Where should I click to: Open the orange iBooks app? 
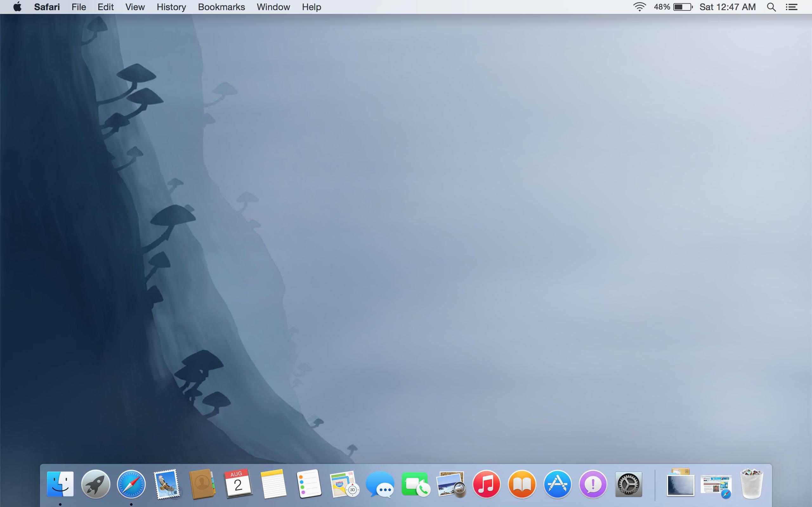coord(522,484)
